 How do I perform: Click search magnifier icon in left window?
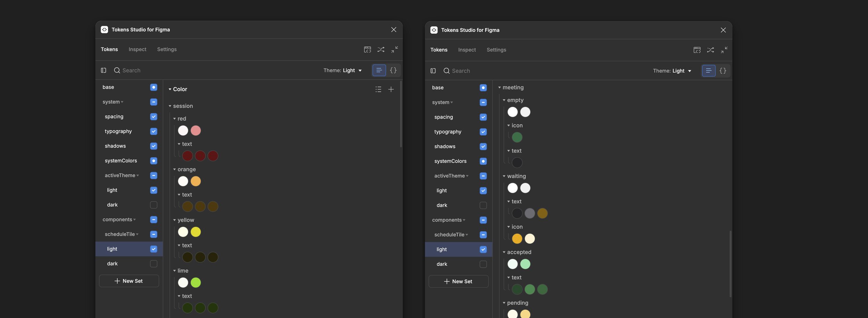[117, 70]
